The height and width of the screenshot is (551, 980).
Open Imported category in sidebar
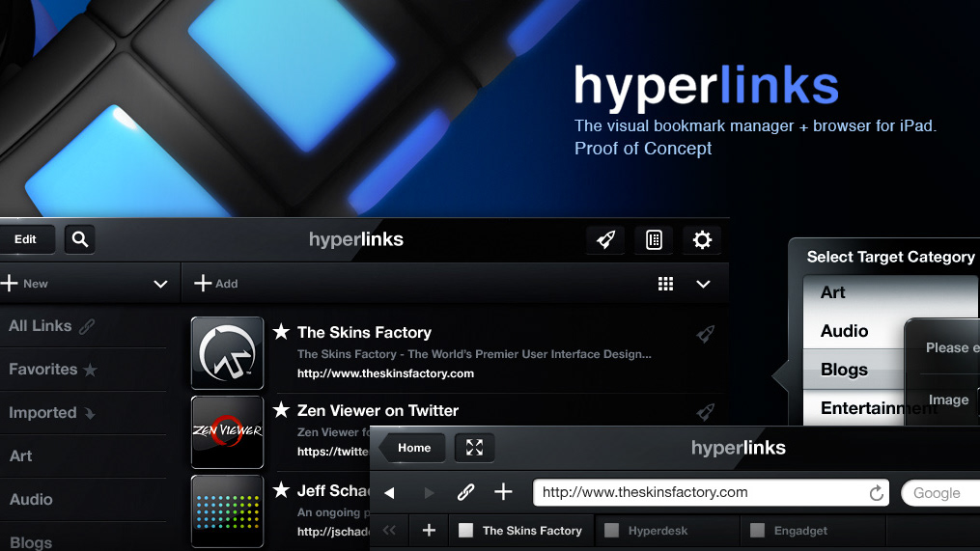tap(83, 413)
